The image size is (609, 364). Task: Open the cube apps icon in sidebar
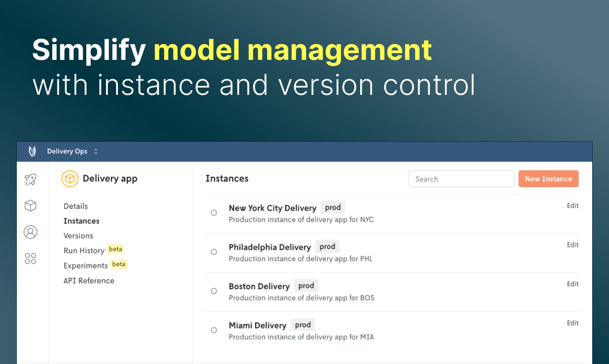tap(31, 206)
